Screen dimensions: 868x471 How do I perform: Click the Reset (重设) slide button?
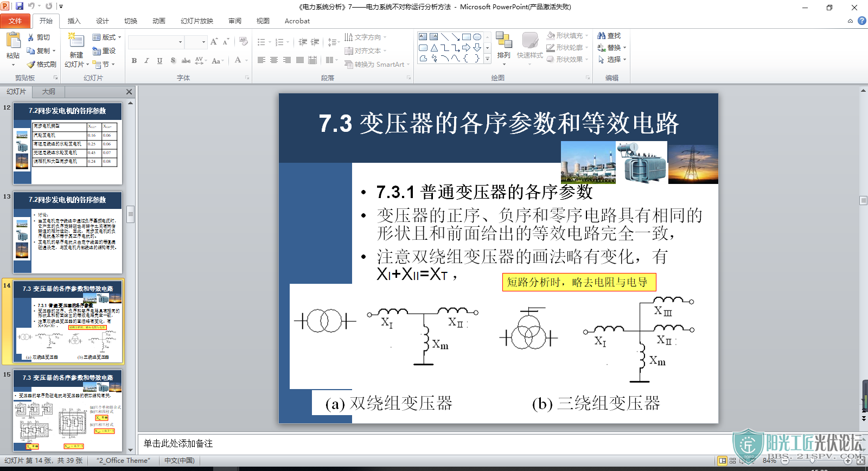[x=104, y=50]
